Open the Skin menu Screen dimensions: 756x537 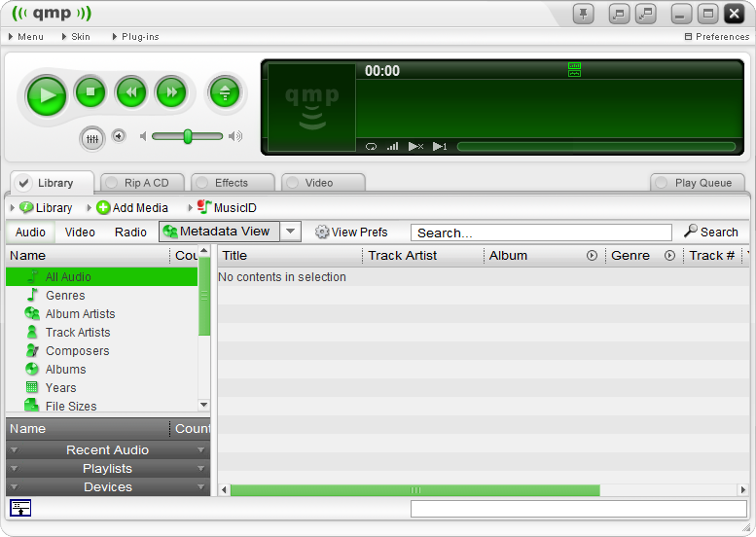pos(76,37)
